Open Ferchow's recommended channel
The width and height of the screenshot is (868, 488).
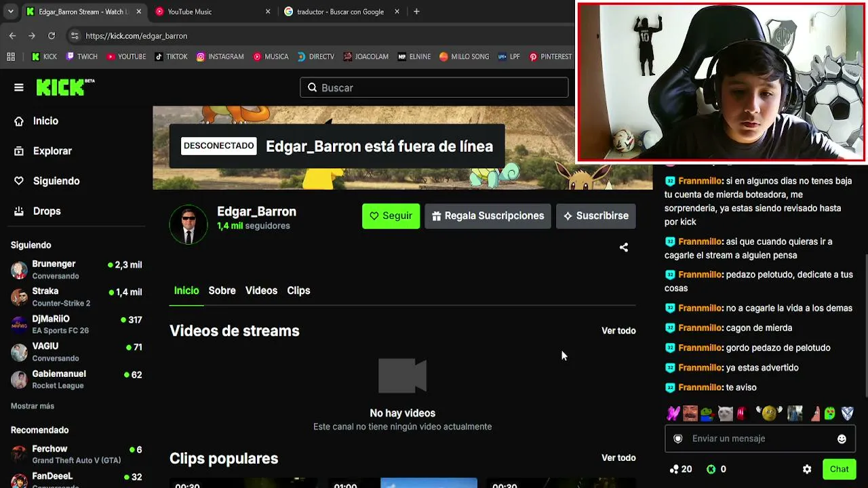coord(76,454)
